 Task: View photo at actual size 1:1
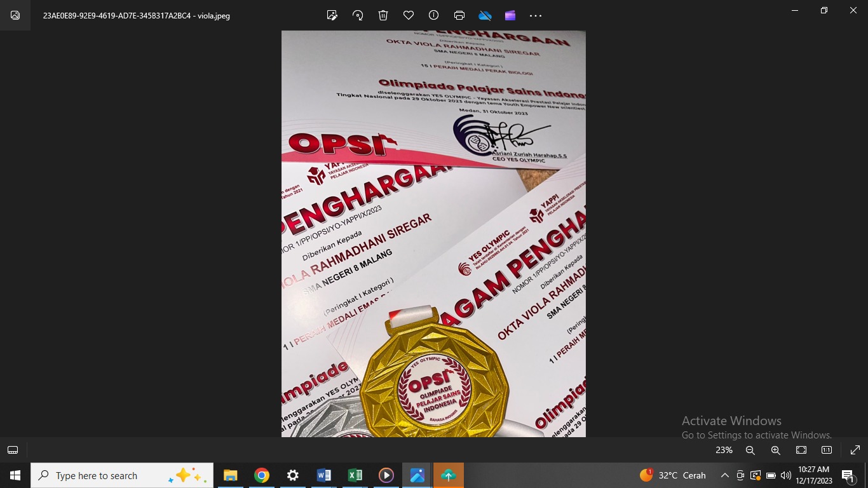pyautogui.click(x=827, y=450)
